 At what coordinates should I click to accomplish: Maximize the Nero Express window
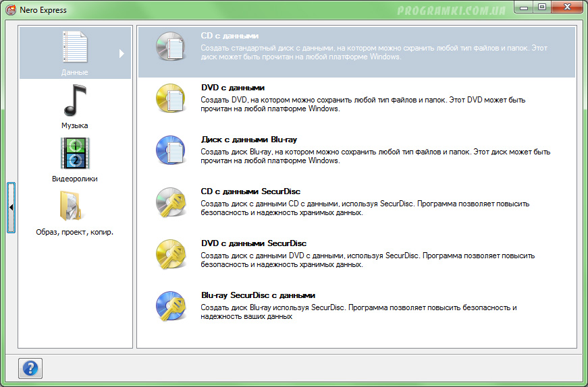542,7
